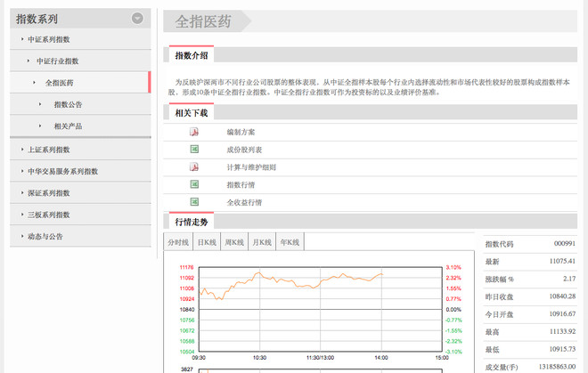
Task: Expand the 指数公告 arrow
Action: pyautogui.click(x=40, y=104)
